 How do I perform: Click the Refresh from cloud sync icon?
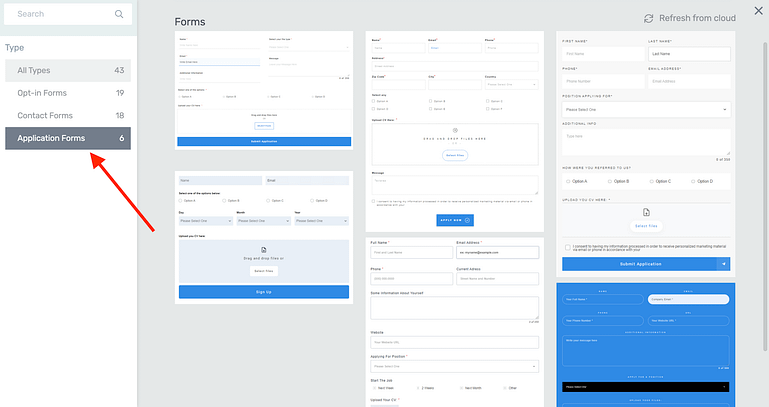click(x=648, y=18)
